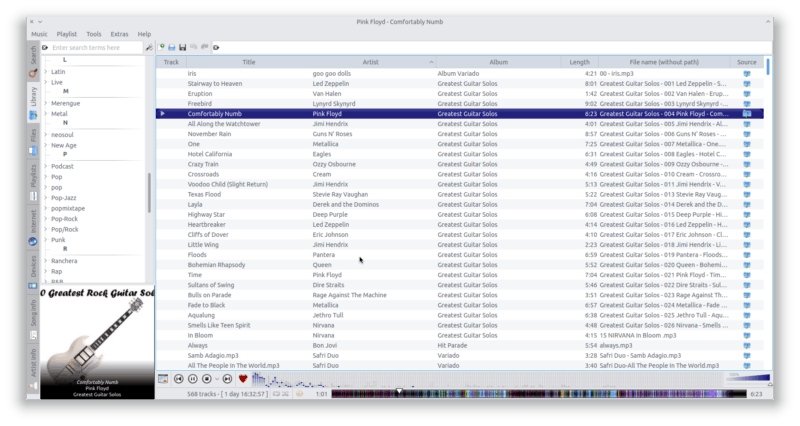Viewport: 800px width, 426px height.
Task: Toggle the cover display button near playback controls
Action: click(x=163, y=379)
